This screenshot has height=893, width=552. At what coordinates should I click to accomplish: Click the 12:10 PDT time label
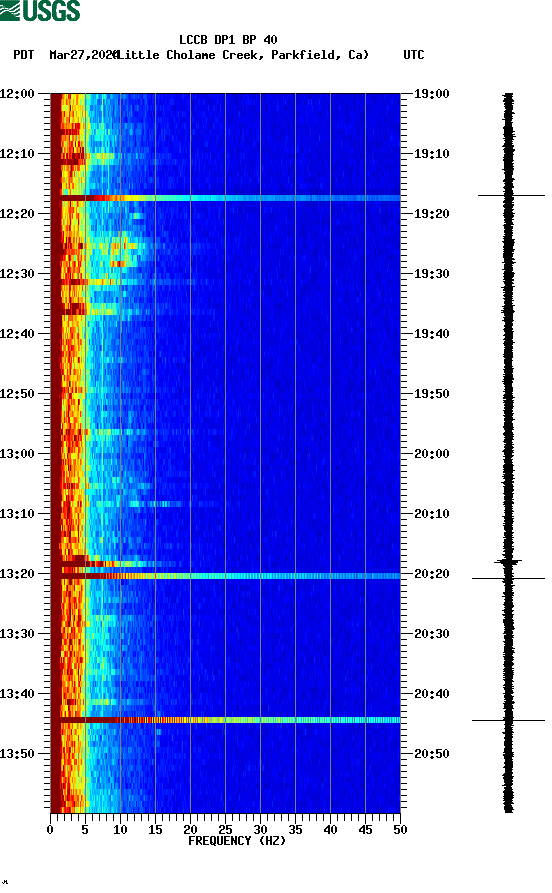pos(17,153)
